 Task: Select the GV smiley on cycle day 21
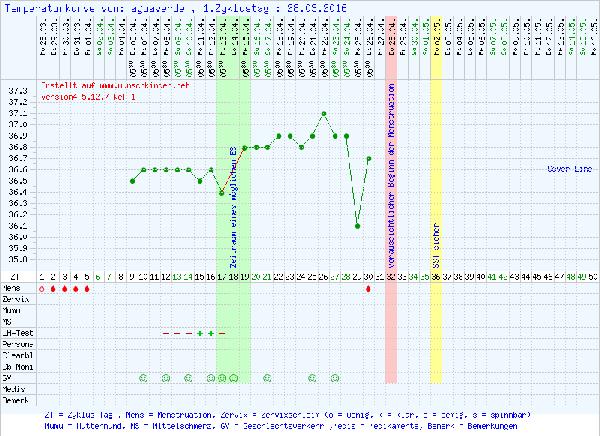[x=267, y=377]
